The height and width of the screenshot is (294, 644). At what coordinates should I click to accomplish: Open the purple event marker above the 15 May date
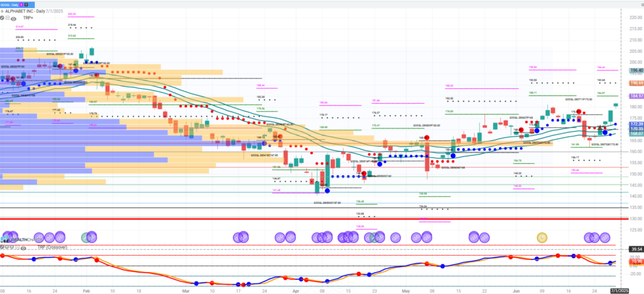click(x=474, y=237)
